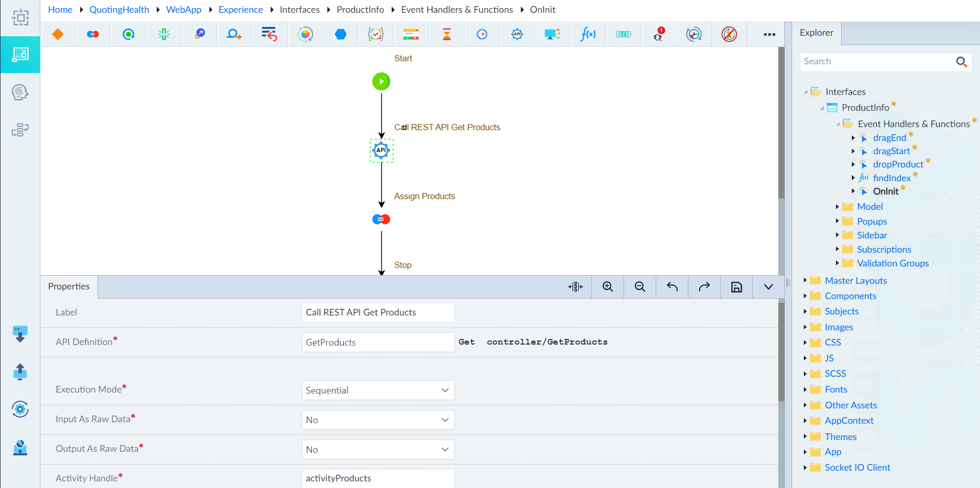Click the Label input field
Viewport: 980px width, 488px height.
pos(378,312)
